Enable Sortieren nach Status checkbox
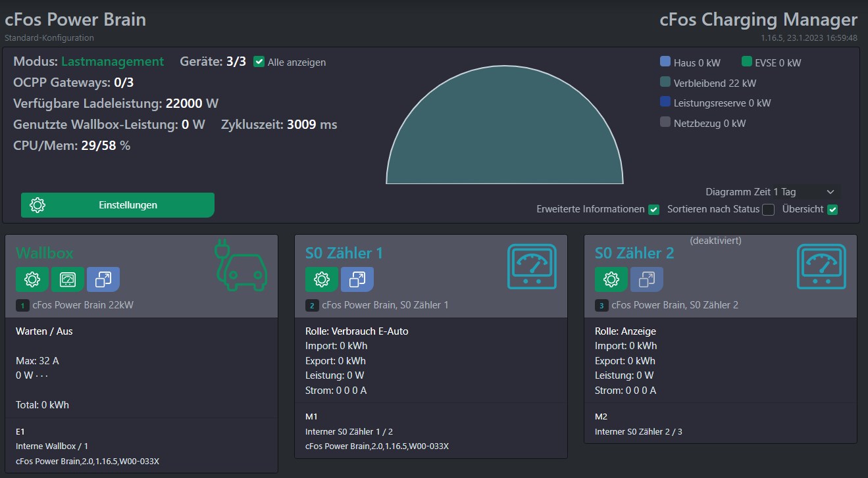 pos(768,210)
